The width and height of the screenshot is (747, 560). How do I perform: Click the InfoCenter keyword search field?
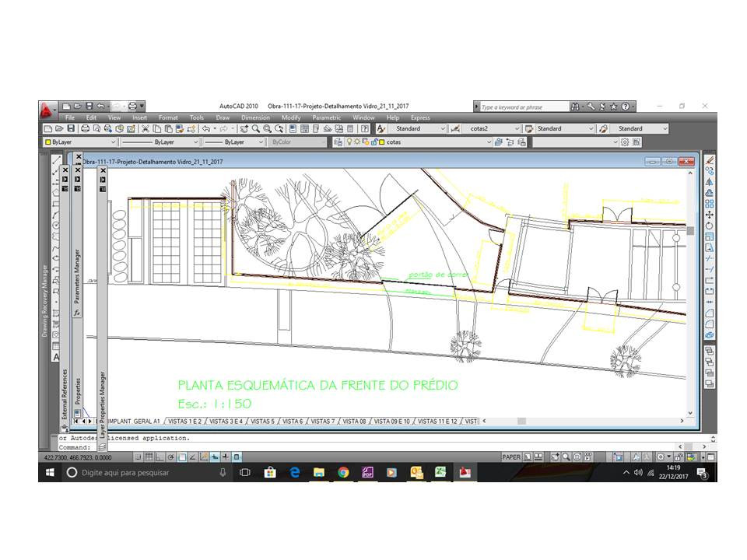524,107
